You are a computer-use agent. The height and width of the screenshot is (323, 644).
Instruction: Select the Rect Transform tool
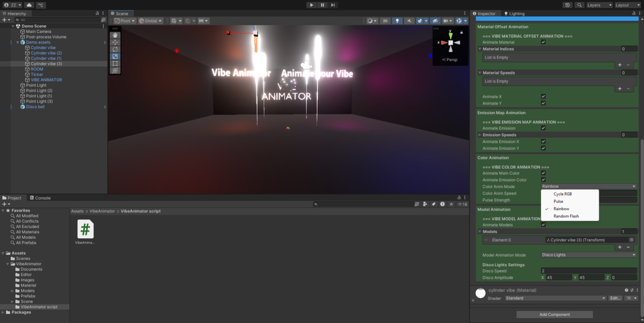coord(114,63)
